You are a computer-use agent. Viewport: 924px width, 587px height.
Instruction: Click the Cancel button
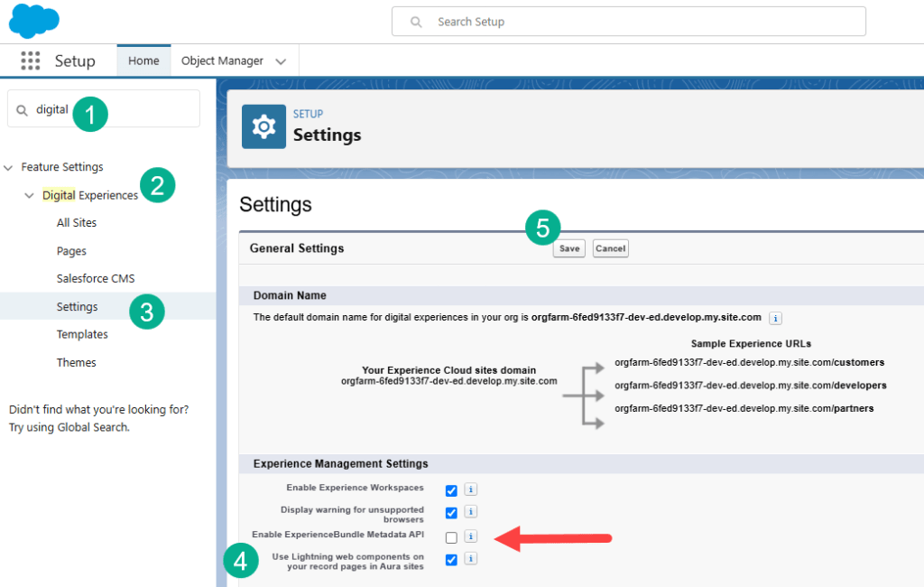(x=610, y=248)
